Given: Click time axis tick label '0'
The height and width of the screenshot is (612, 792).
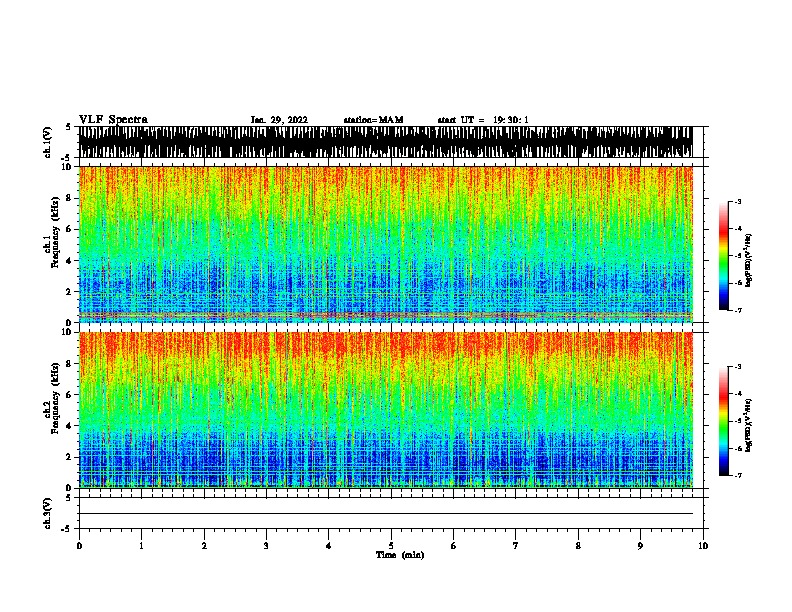Looking at the screenshot, I should click(x=79, y=546).
